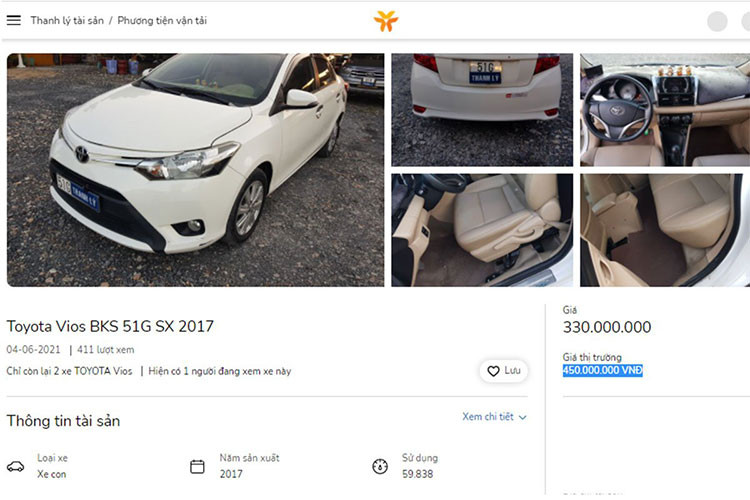Click the Toyota Vios BKS 51G title
The height and width of the screenshot is (500, 750).
pos(110,326)
